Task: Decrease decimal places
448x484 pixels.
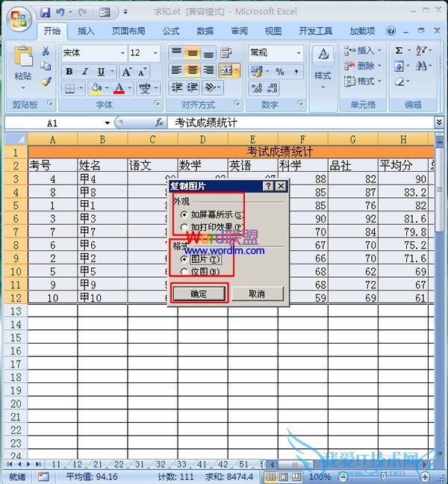Action: (272, 88)
